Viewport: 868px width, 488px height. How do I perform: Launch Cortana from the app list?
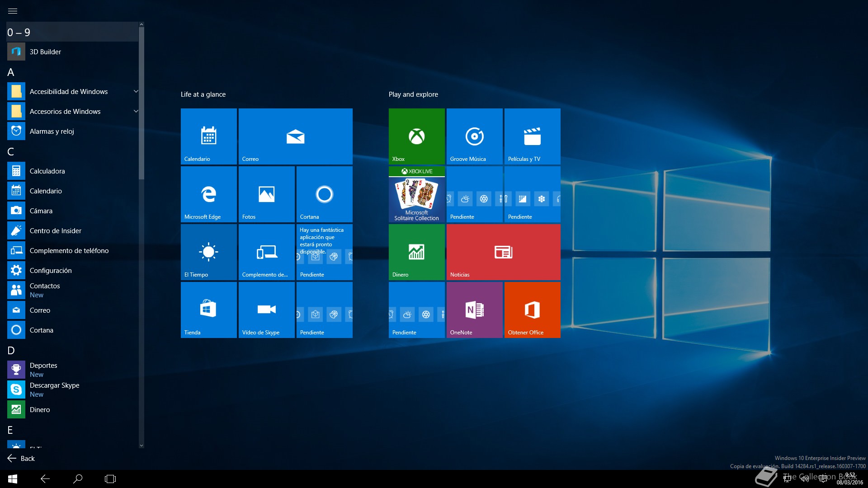72,330
